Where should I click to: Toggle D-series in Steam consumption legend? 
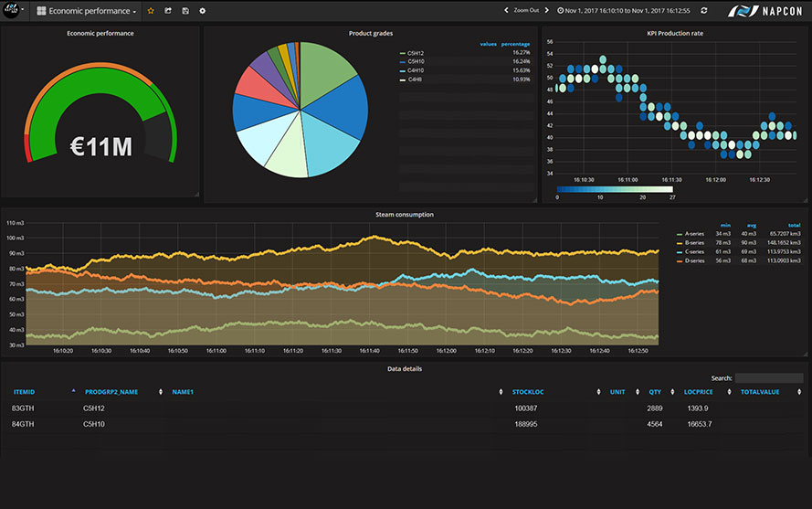tap(696, 260)
